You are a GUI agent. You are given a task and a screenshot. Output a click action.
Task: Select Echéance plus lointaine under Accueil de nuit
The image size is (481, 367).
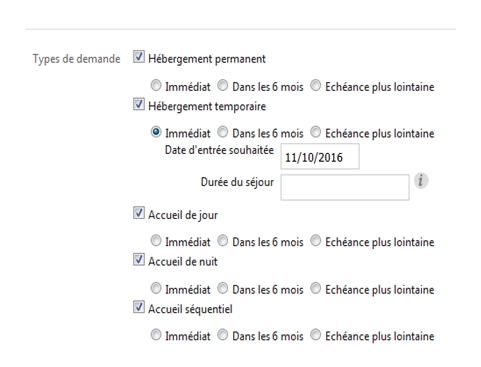[315, 288]
